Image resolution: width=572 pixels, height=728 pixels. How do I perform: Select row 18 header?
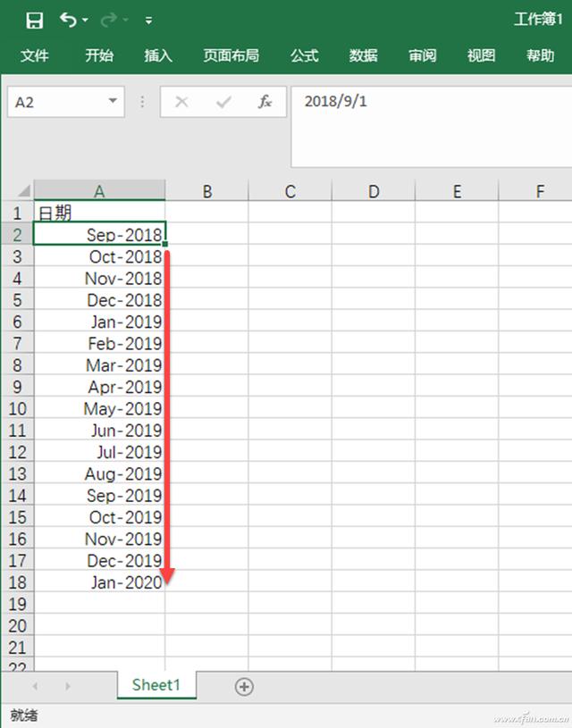(18, 582)
